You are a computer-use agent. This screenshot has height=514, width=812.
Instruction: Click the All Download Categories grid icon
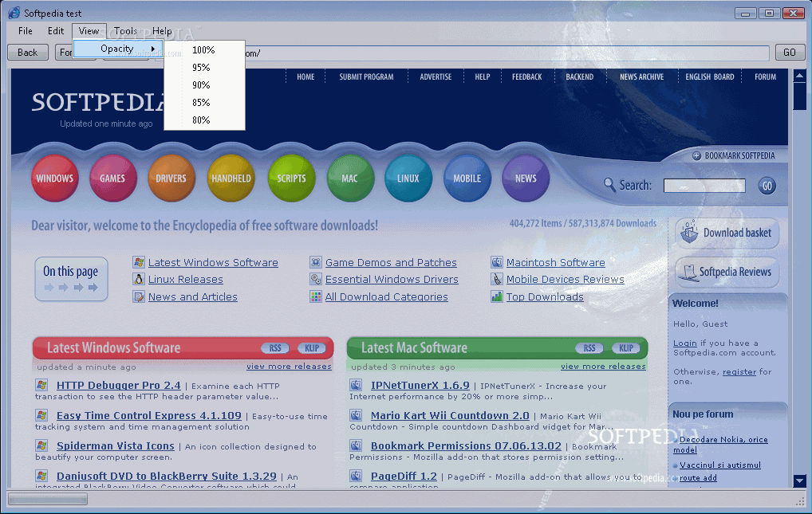pos(315,296)
